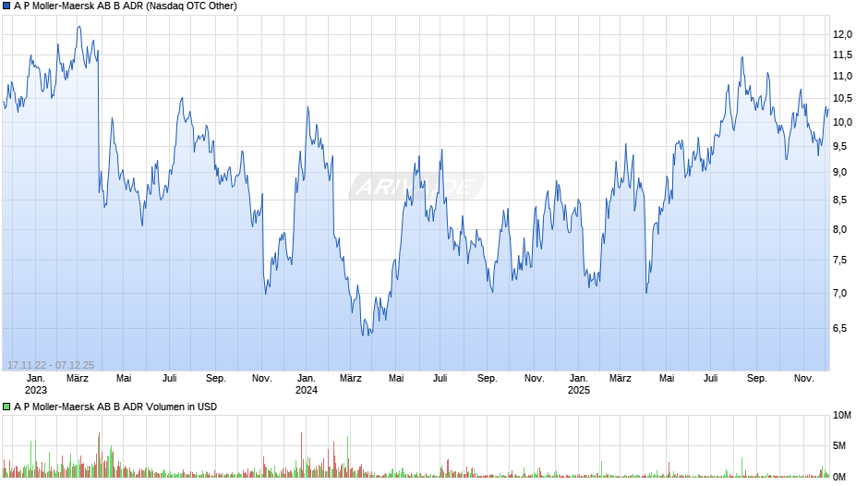Click the 6,5 price axis label
This screenshot has width=868, height=486.
click(x=839, y=329)
